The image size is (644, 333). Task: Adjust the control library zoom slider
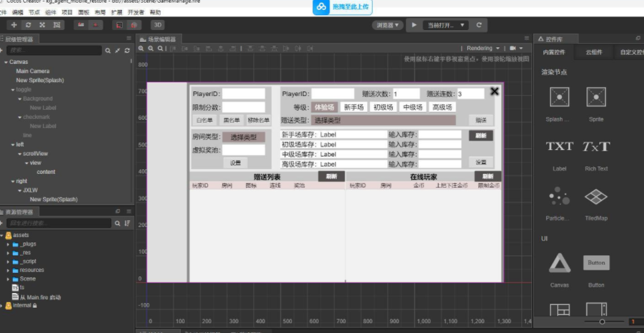(x=602, y=322)
